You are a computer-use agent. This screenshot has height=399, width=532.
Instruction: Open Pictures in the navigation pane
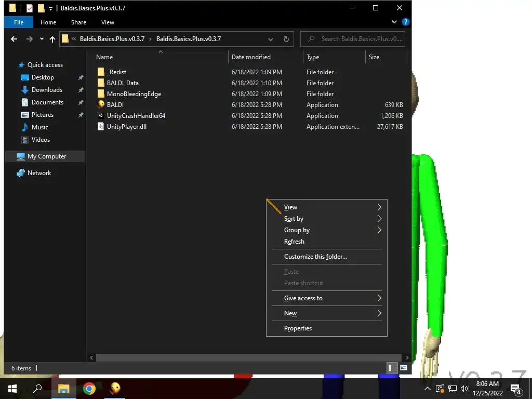43,115
